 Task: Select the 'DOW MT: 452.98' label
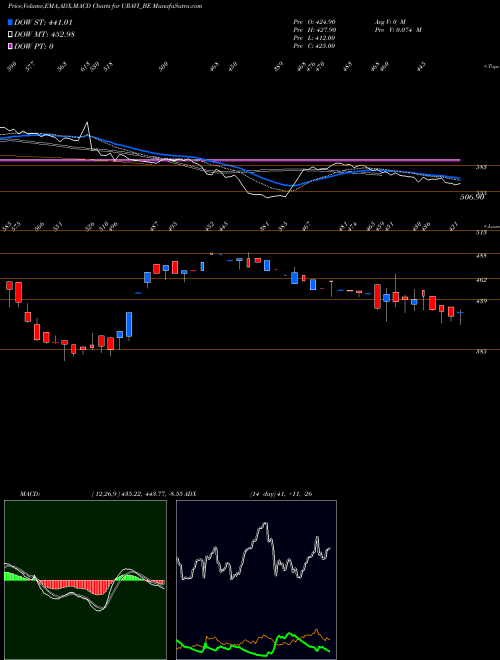pyautogui.click(x=44, y=35)
